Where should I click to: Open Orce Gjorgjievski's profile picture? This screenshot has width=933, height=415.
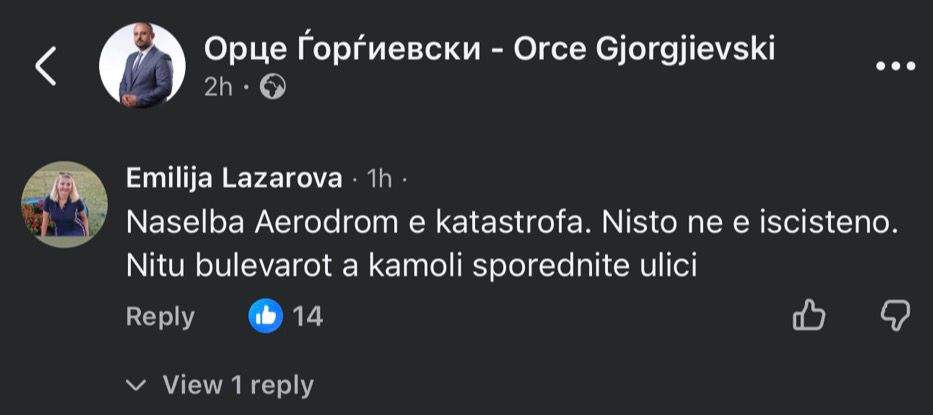pos(142,66)
